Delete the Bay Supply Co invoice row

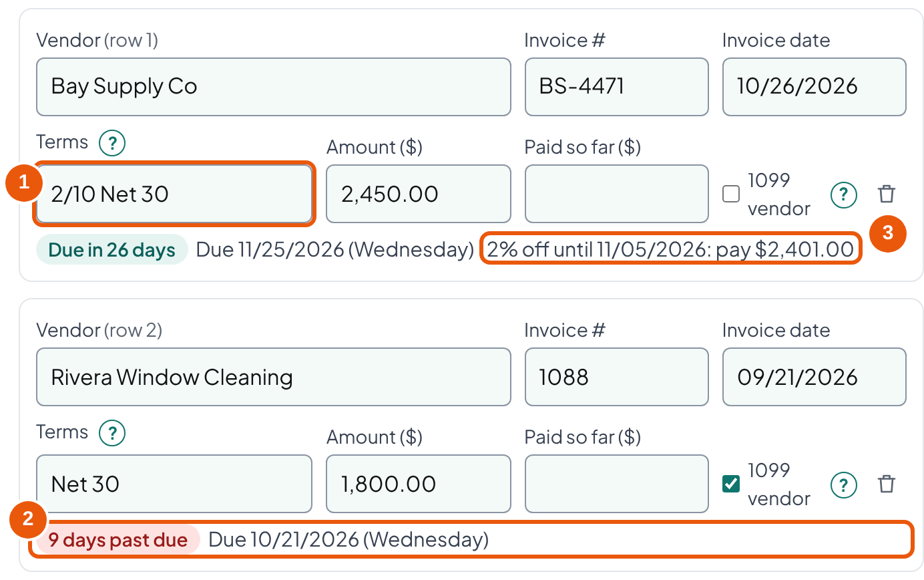887,194
